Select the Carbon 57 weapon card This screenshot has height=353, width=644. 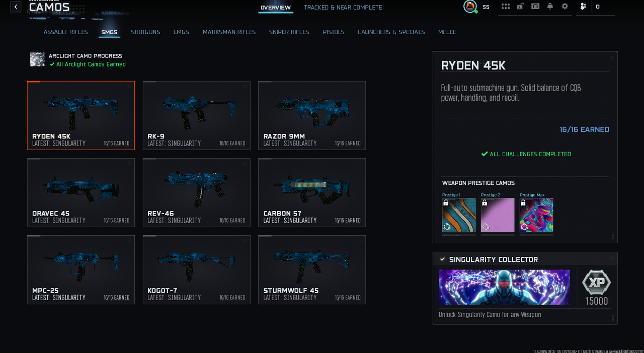click(x=312, y=192)
